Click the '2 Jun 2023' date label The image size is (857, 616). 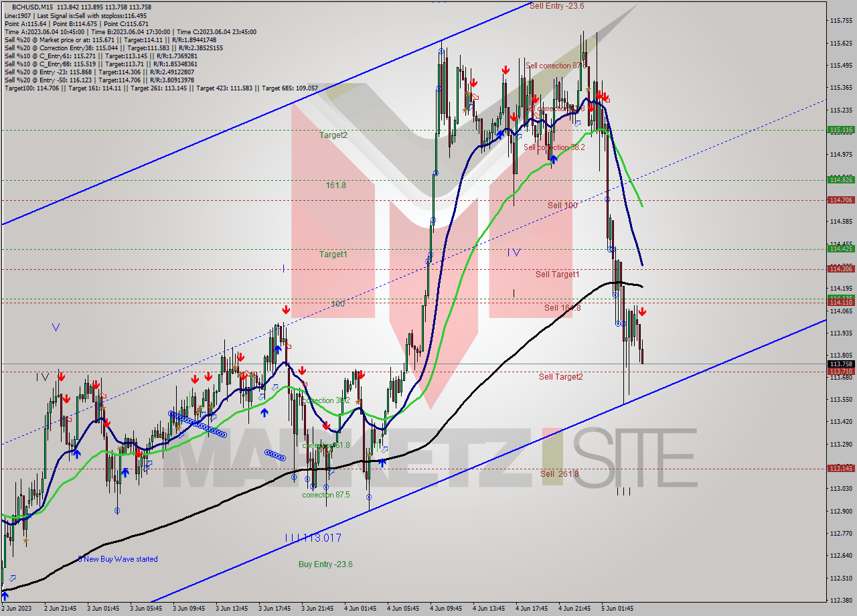[x=16, y=609]
